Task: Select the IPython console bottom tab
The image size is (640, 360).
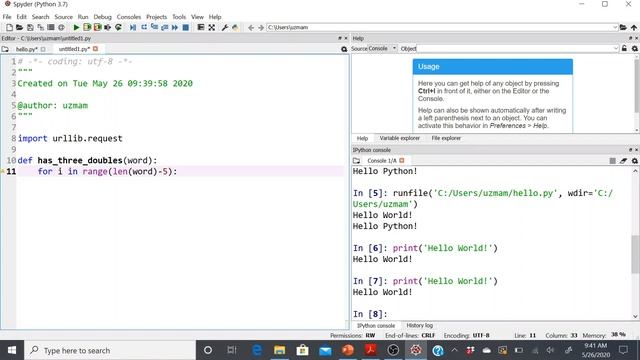Action: point(376,326)
